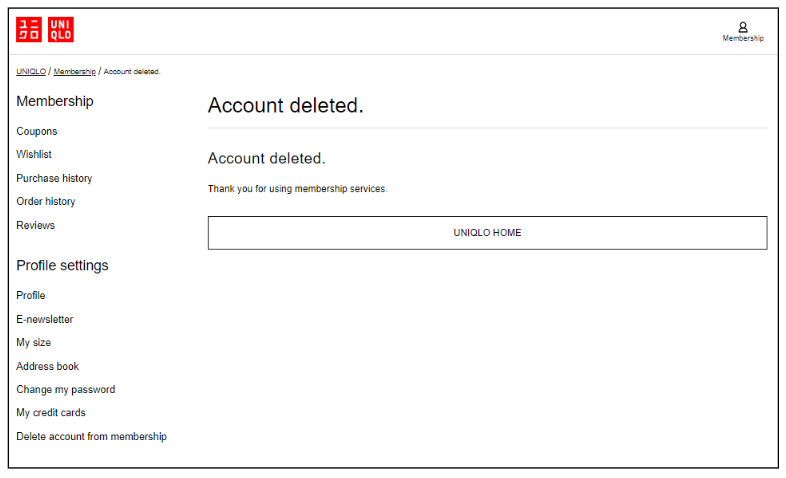Image resolution: width=786 pixels, height=478 pixels.
Task: Open the Membership account icon
Action: [x=743, y=27]
